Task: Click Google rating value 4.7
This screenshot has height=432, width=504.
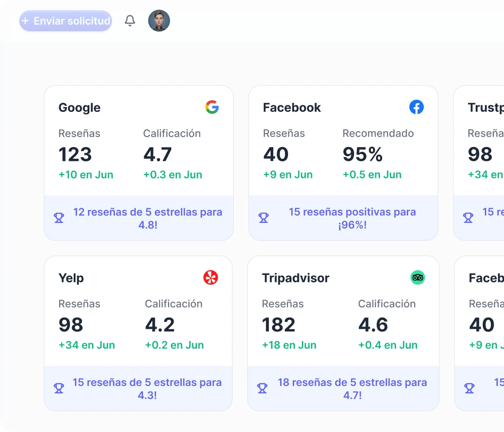Action: pyautogui.click(x=157, y=154)
